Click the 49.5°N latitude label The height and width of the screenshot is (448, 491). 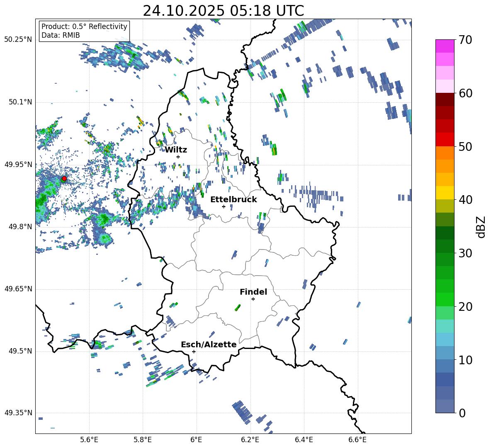pyautogui.click(x=20, y=351)
